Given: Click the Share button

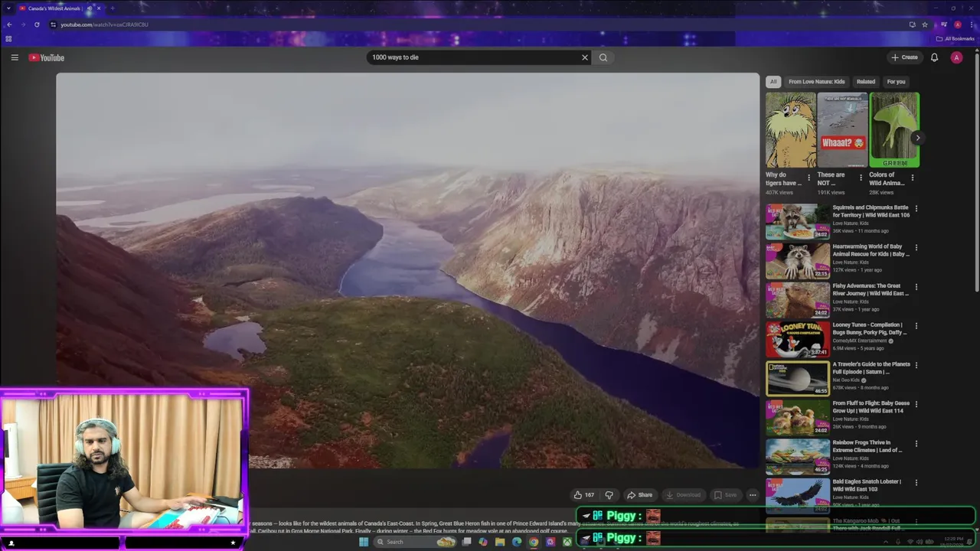Looking at the screenshot, I should click(639, 495).
